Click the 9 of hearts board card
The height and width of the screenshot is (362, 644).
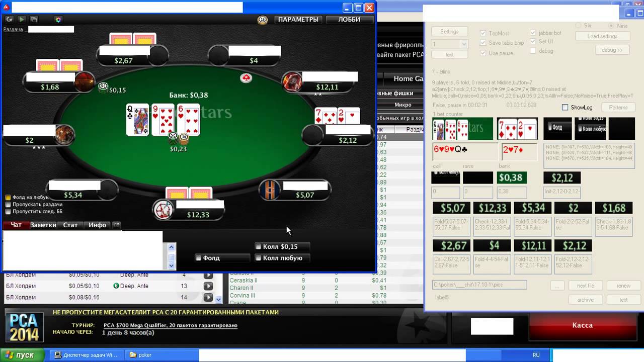coord(163,120)
